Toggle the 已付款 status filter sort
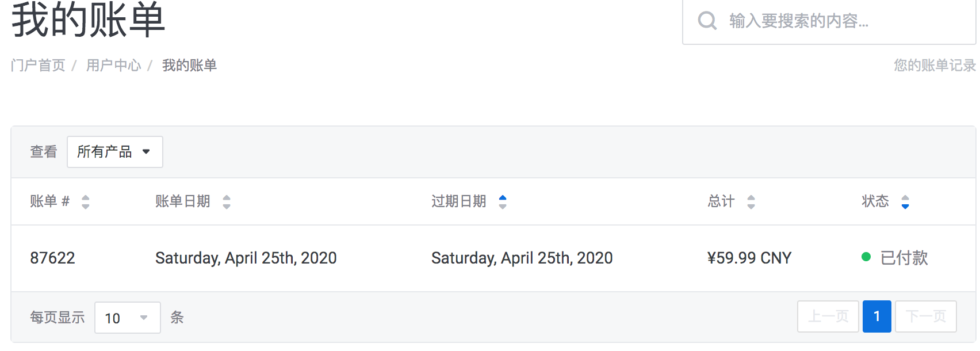 click(905, 201)
